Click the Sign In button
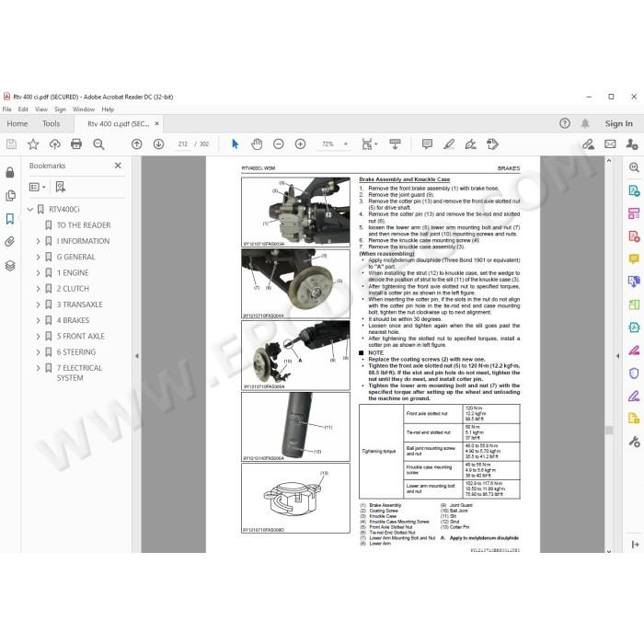The height and width of the screenshot is (644, 644). (x=618, y=123)
